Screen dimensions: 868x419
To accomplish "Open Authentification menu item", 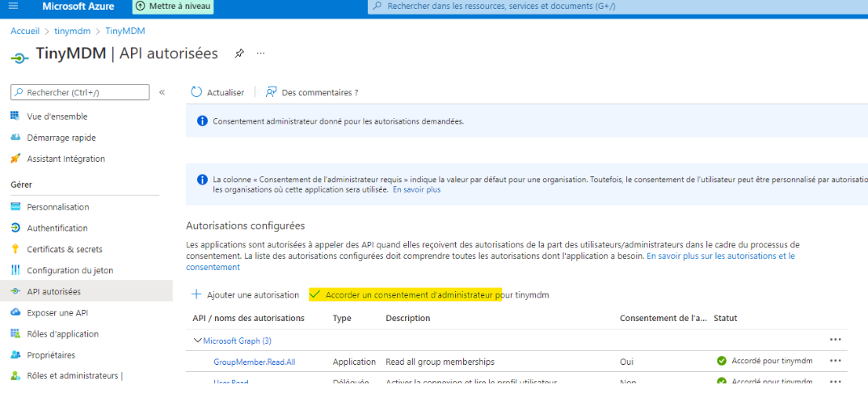I will (x=57, y=228).
